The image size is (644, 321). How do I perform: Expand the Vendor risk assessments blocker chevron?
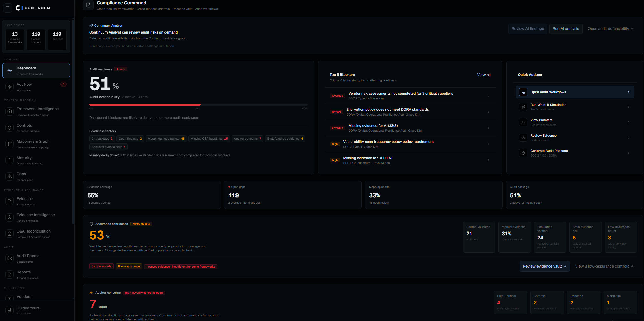tap(488, 96)
